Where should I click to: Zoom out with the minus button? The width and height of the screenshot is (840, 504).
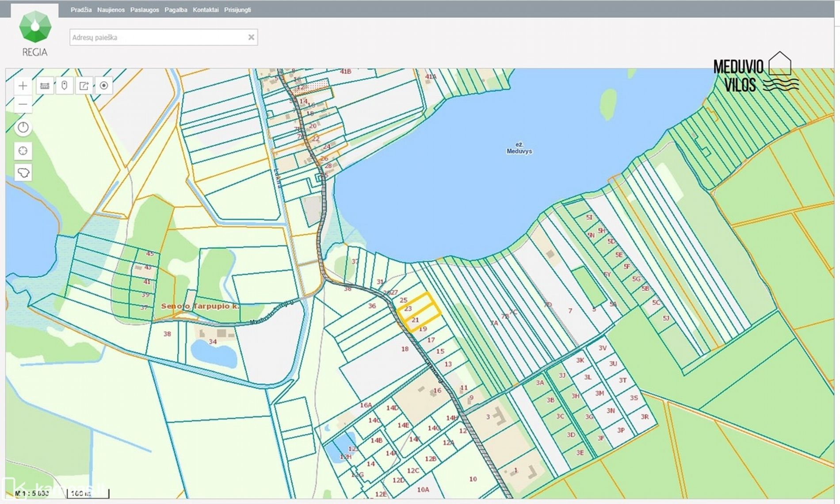(23, 105)
